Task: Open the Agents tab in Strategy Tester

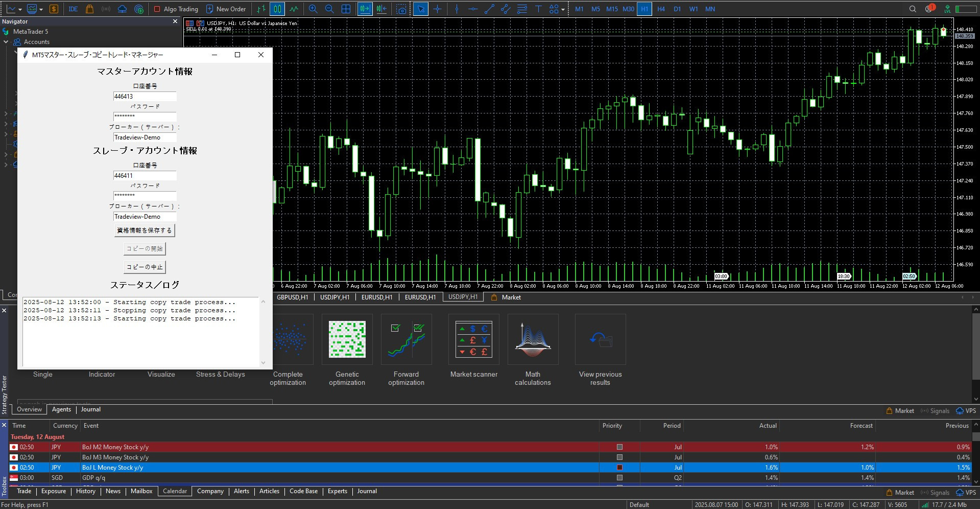Action: click(61, 409)
